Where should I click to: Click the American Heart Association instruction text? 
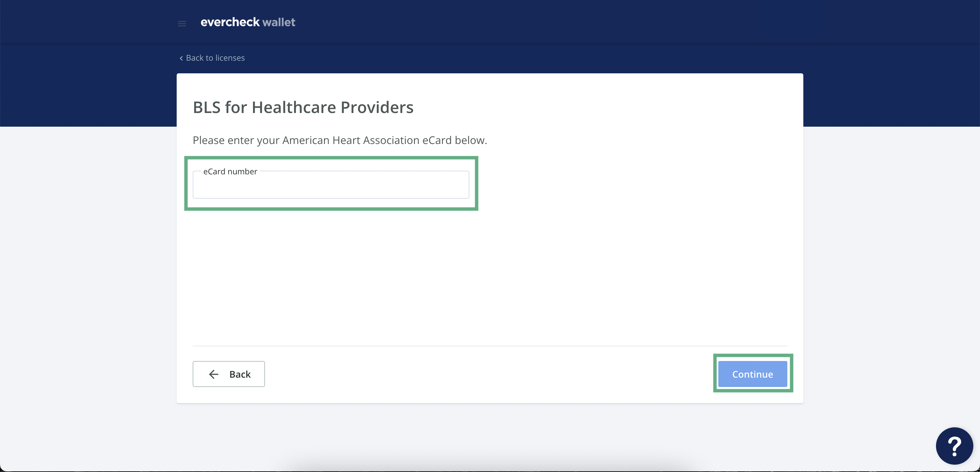click(x=339, y=140)
